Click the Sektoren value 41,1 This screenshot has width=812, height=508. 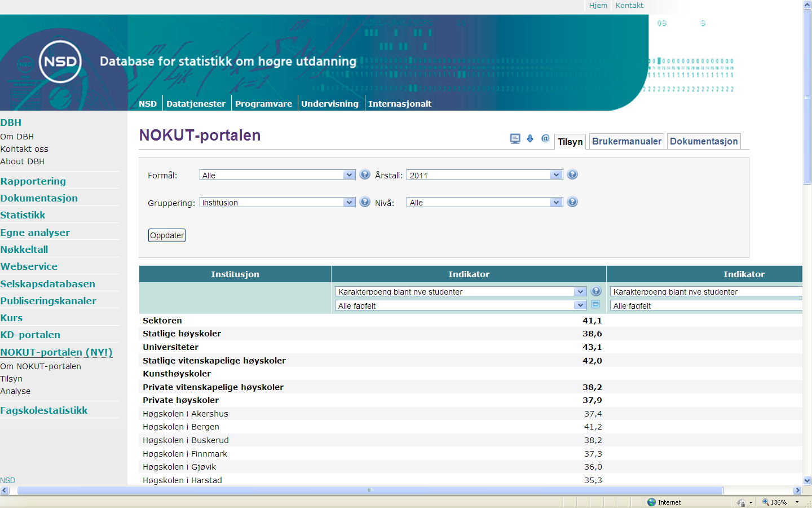[x=592, y=321]
